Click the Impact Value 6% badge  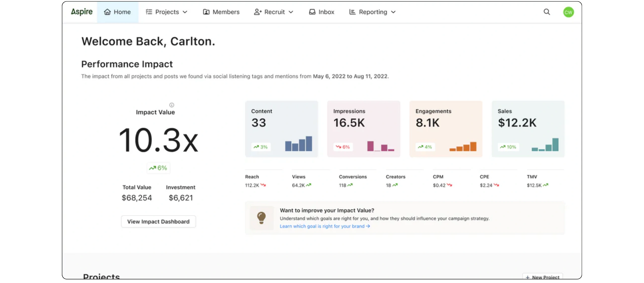point(158,168)
